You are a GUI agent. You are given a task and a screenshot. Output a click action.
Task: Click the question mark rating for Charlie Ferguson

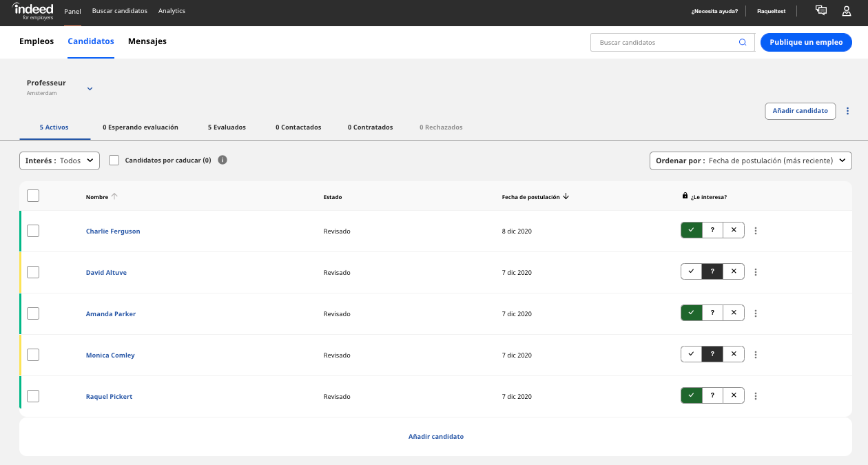(712, 229)
